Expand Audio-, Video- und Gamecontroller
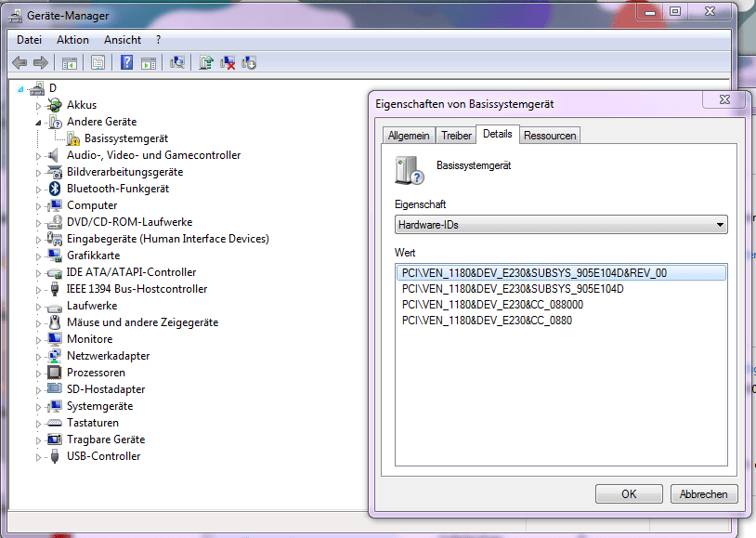This screenshot has width=756, height=538. click(39, 156)
